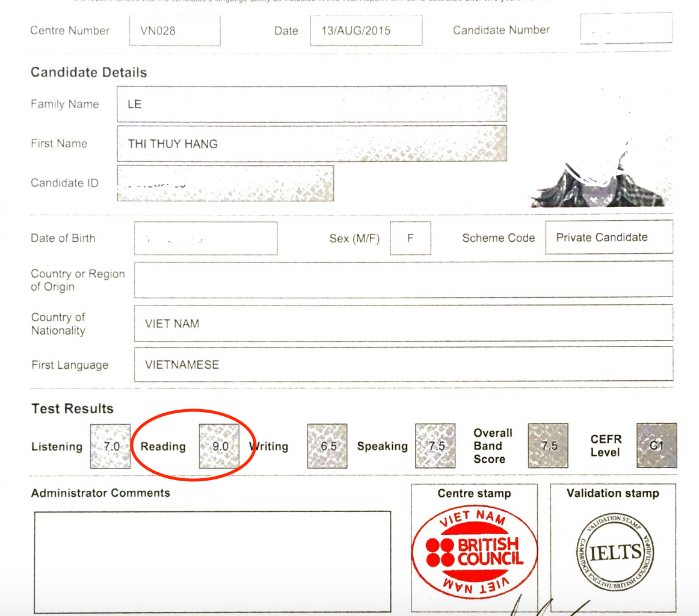699x616 pixels.
Task: Click the Scheme Code label
Action: click(499, 238)
